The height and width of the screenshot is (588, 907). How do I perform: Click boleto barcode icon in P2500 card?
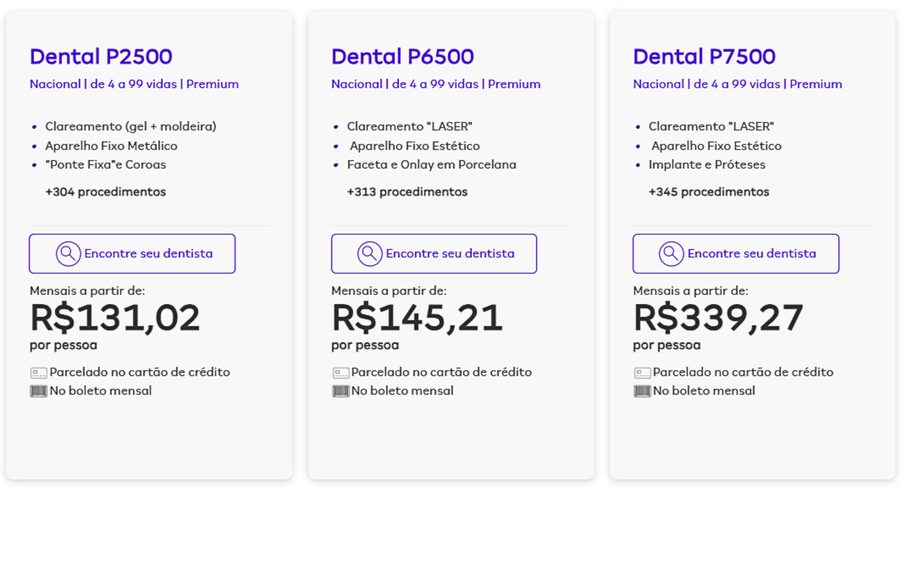click(39, 391)
